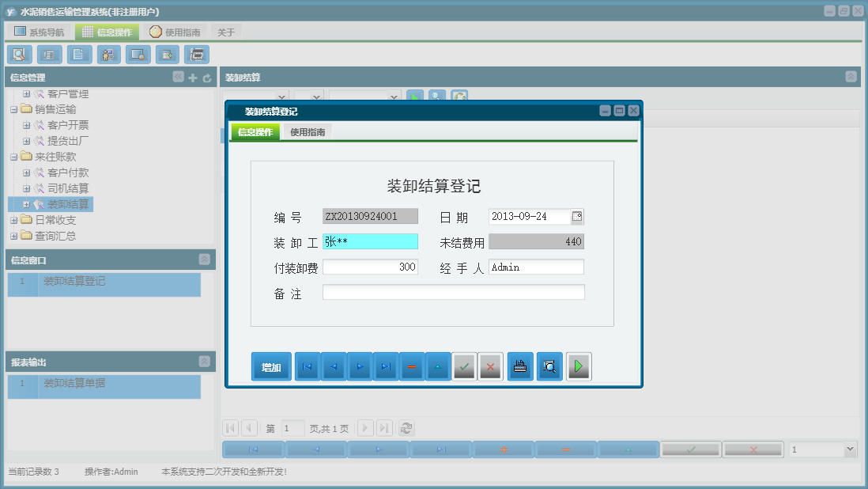Click the export toolbar icon

[x=167, y=55]
